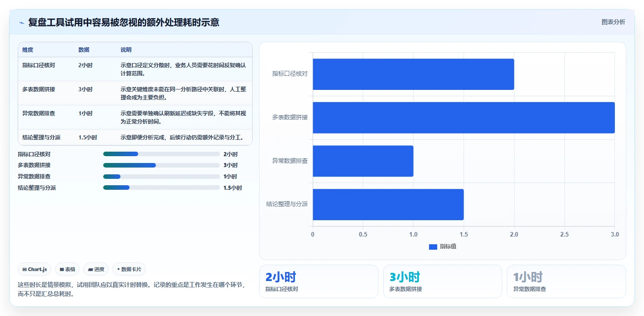Click table cell 指标口径核对
Screen dimensions: 644x316
coord(39,65)
